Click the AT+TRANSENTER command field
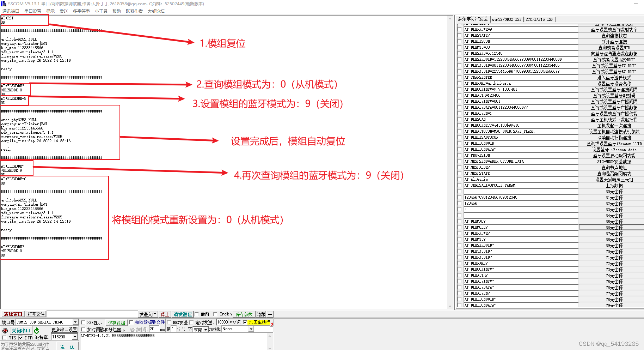This screenshot has height=350, width=644. click(521, 77)
